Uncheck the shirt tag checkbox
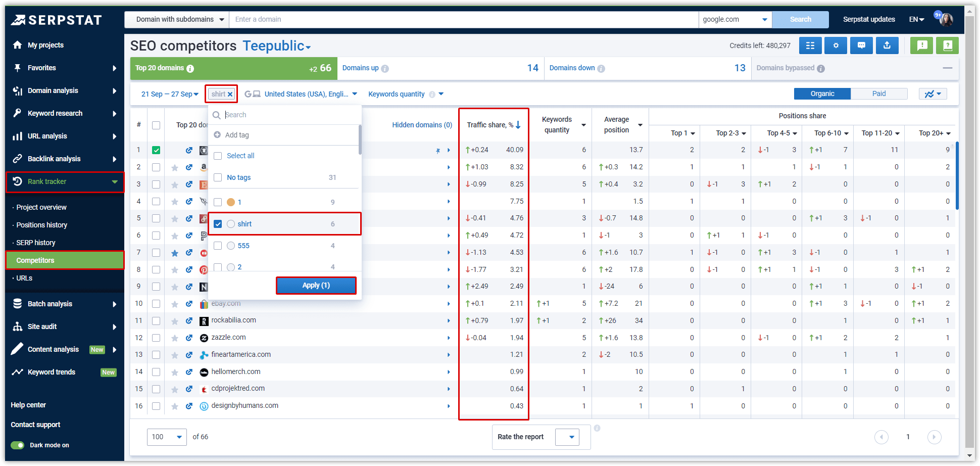 (x=218, y=224)
